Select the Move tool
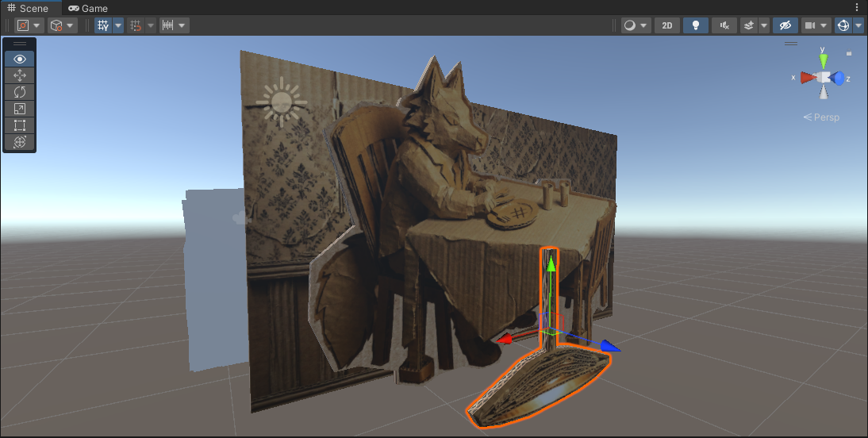The height and width of the screenshot is (438, 868). (20, 75)
